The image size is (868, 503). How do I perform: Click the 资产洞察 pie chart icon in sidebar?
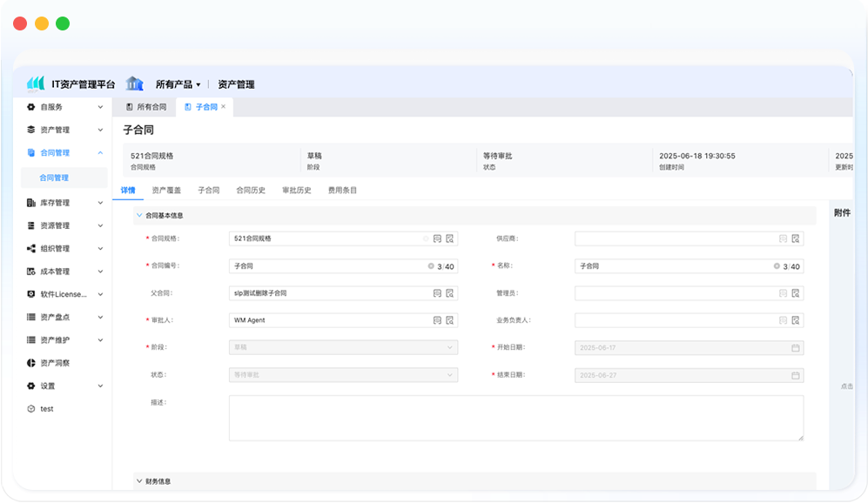click(x=31, y=363)
